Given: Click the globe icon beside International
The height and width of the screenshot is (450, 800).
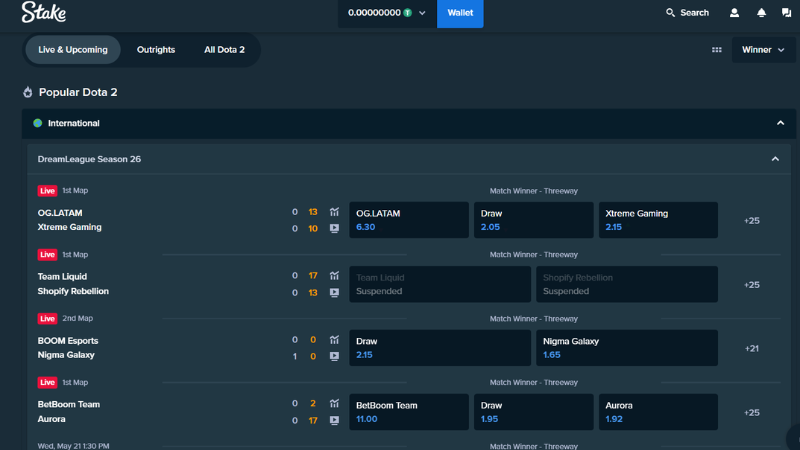Looking at the screenshot, I should point(37,123).
